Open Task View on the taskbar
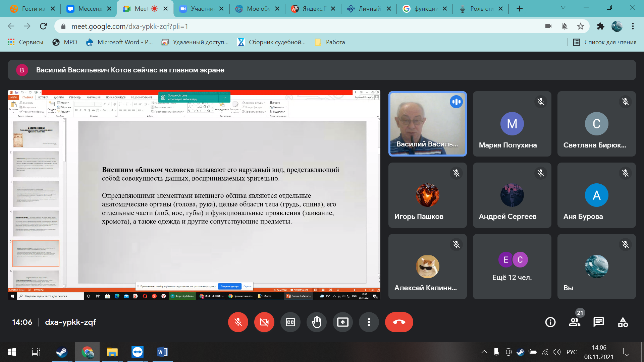This screenshot has height=362, width=644. click(x=36, y=352)
